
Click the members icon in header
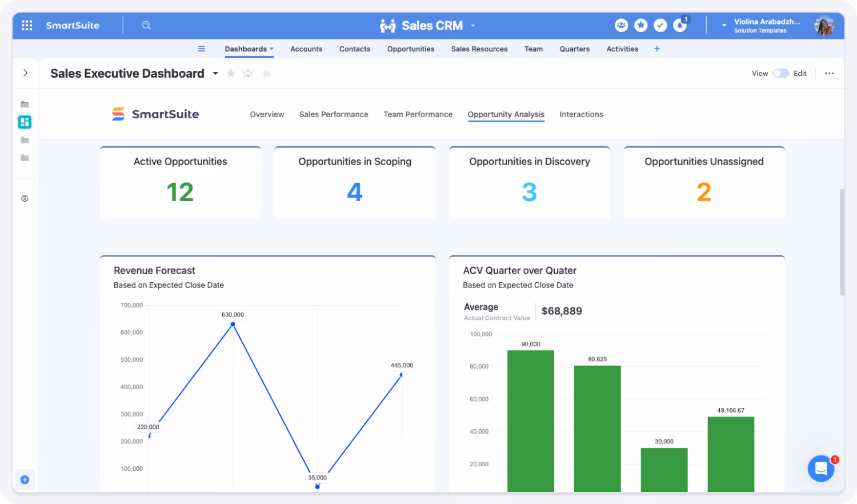pos(621,25)
